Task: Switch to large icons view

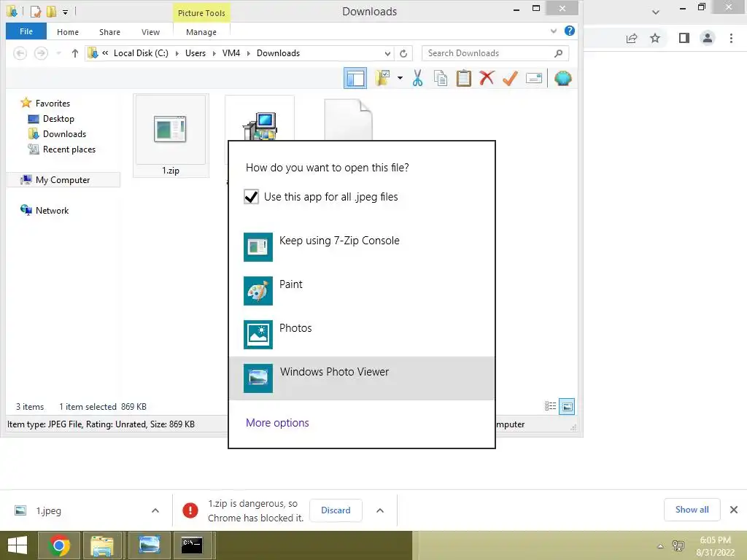Action: (x=567, y=407)
